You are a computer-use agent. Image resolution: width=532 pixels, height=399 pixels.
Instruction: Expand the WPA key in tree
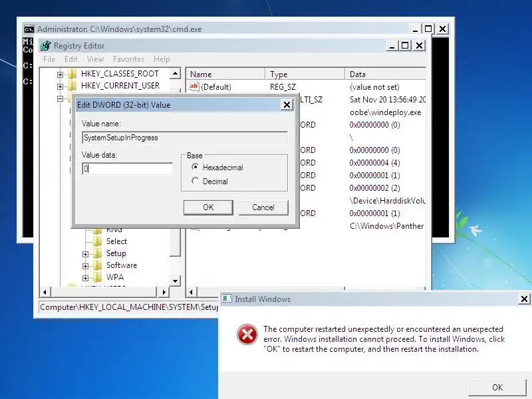[86, 278]
